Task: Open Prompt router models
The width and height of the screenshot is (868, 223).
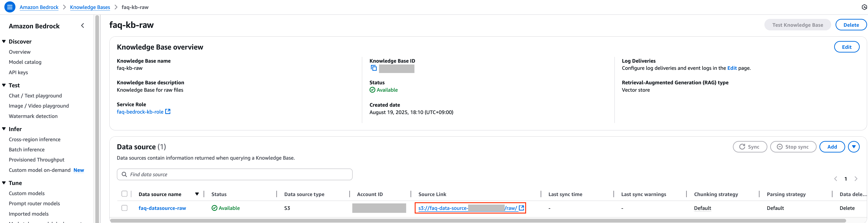Action: click(x=34, y=203)
